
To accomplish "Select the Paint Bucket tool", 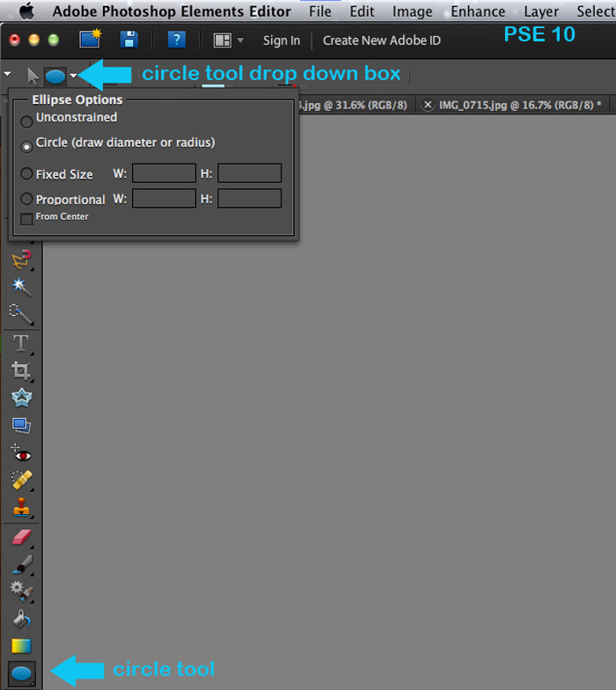I will [21, 619].
